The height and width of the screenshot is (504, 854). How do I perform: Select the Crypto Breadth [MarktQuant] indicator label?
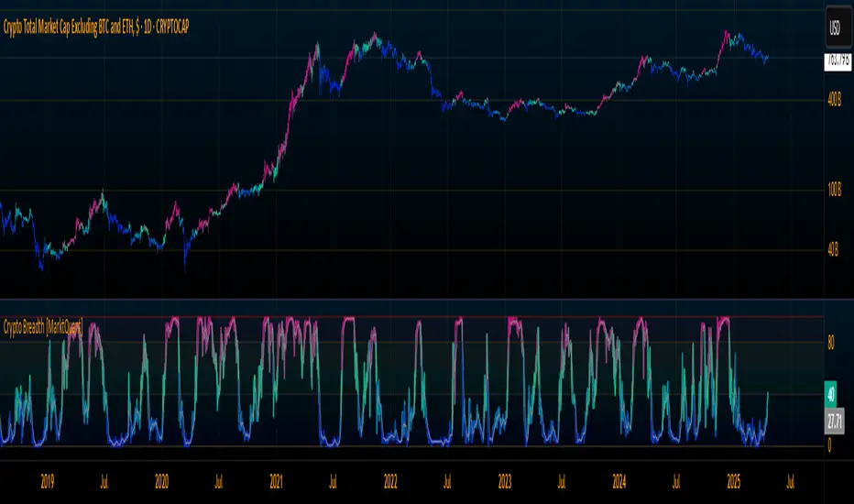point(43,327)
